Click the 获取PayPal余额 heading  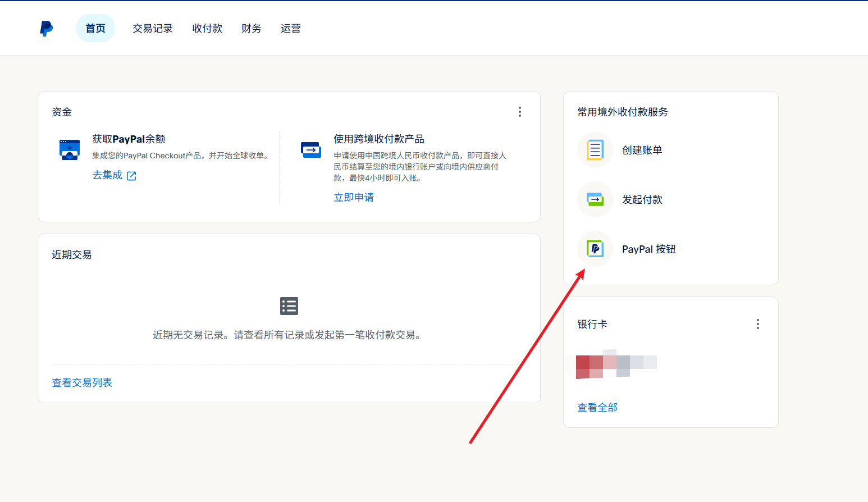click(129, 139)
